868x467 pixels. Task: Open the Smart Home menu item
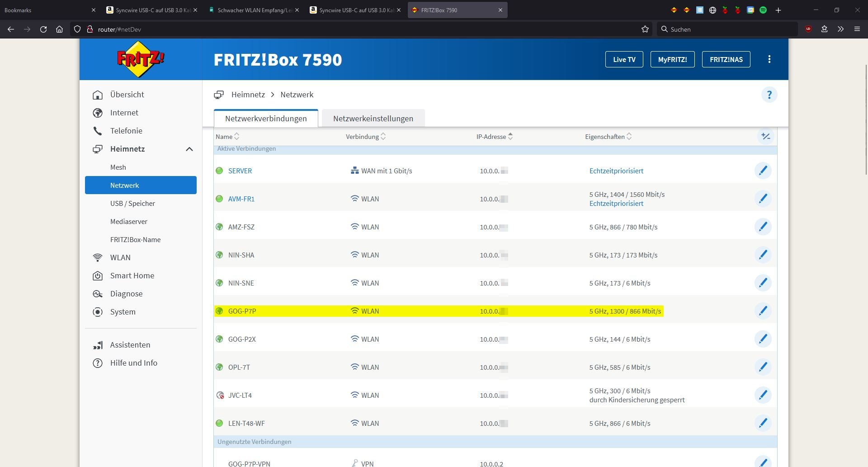pyautogui.click(x=132, y=276)
